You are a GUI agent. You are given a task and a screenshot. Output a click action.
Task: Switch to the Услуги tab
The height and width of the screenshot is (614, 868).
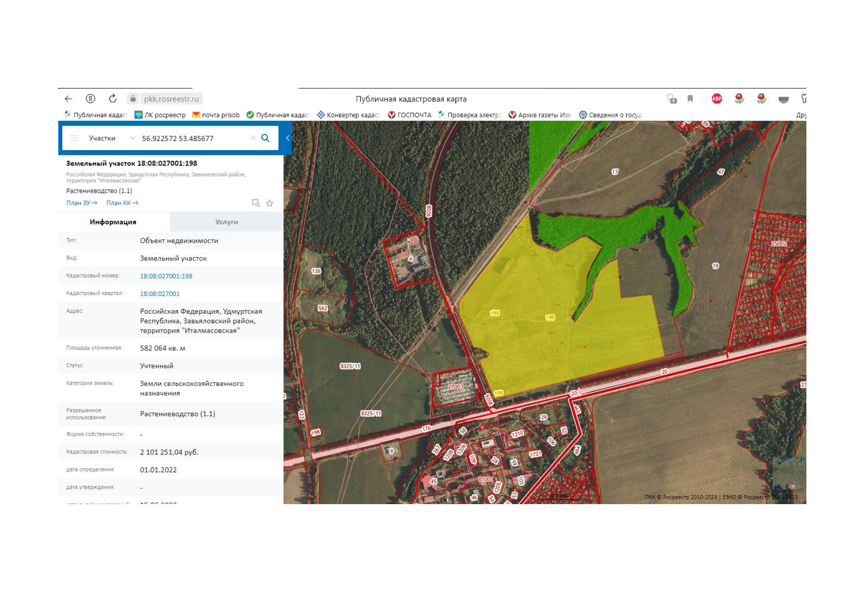click(x=226, y=222)
